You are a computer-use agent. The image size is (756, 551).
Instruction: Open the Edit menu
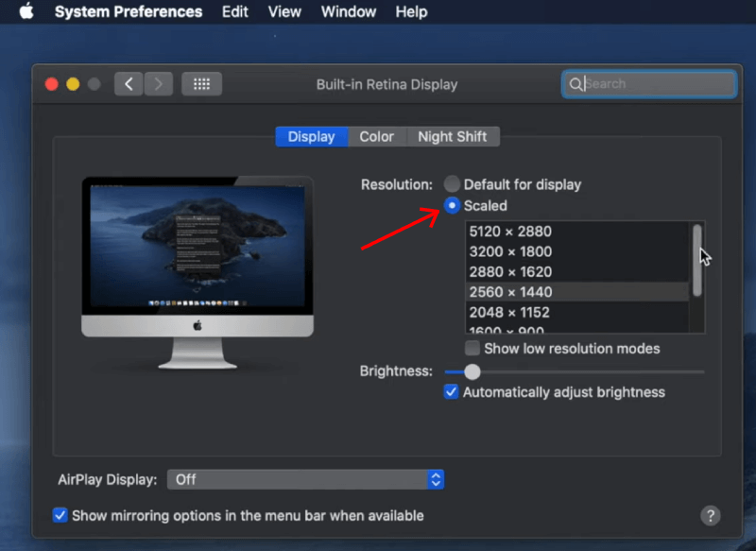tap(234, 11)
